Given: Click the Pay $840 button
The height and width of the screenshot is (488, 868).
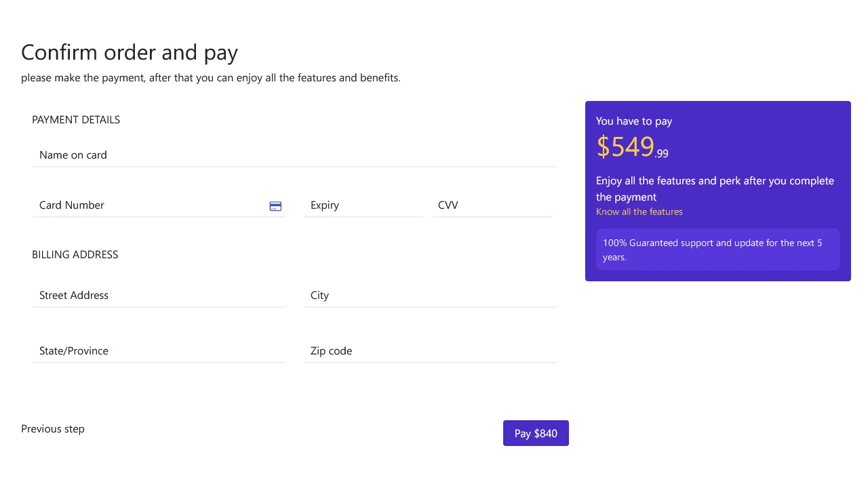Looking at the screenshot, I should point(536,433).
